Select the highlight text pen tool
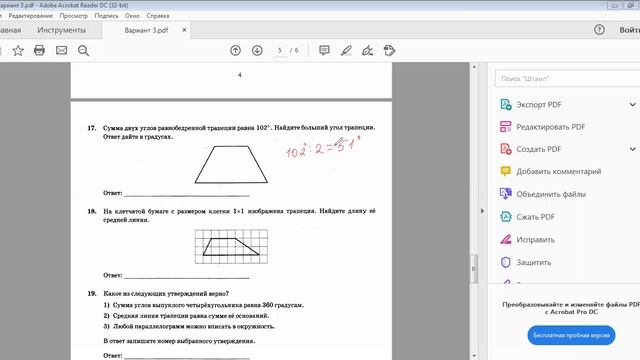Viewport: 640px width, 360px height. click(x=346, y=51)
